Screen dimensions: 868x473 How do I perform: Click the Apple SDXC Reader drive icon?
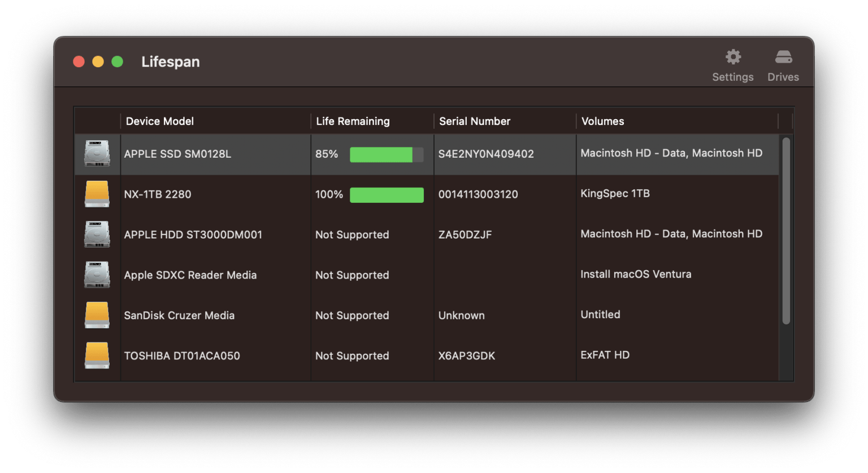click(97, 275)
